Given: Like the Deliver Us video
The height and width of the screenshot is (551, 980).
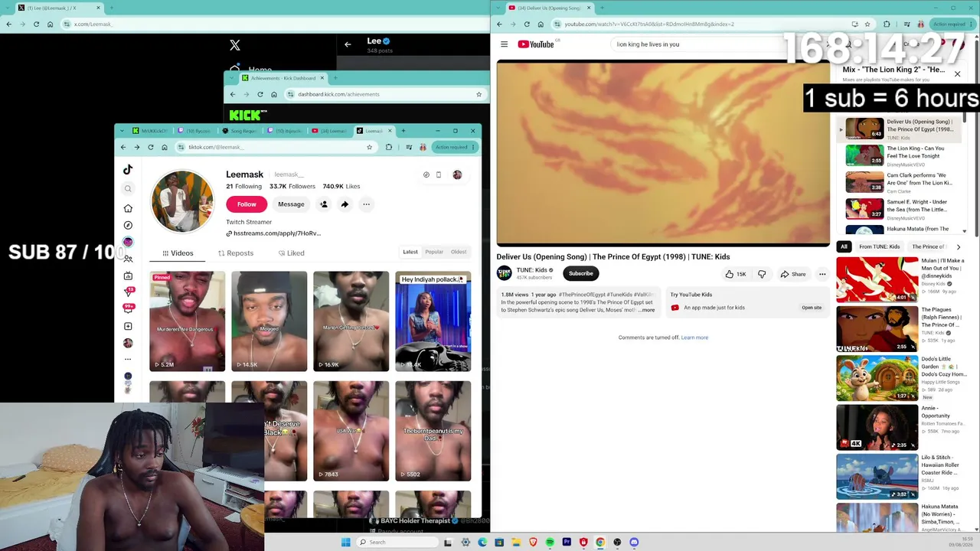Looking at the screenshot, I should click(x=736, y=274).
